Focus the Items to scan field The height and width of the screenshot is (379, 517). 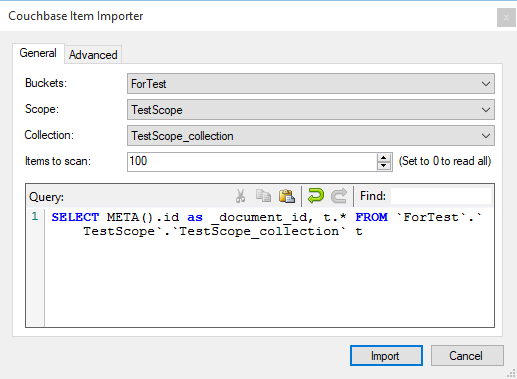point(252,162)
